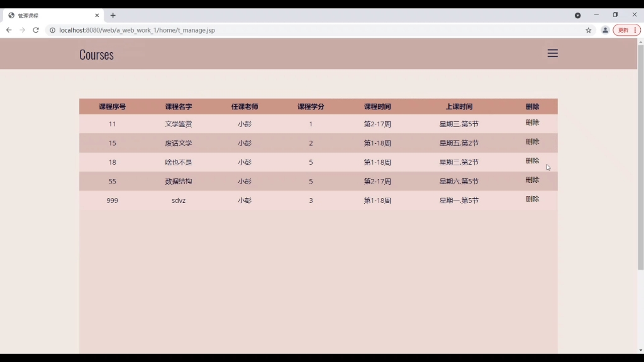Click the browser forward arrow

[21, 30]
